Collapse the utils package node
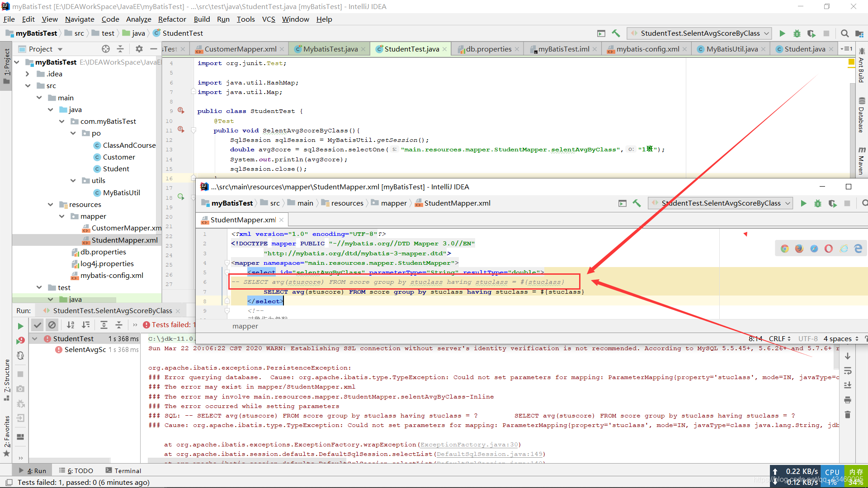Viewport: 868px width, 488px height. pos(73,181)
